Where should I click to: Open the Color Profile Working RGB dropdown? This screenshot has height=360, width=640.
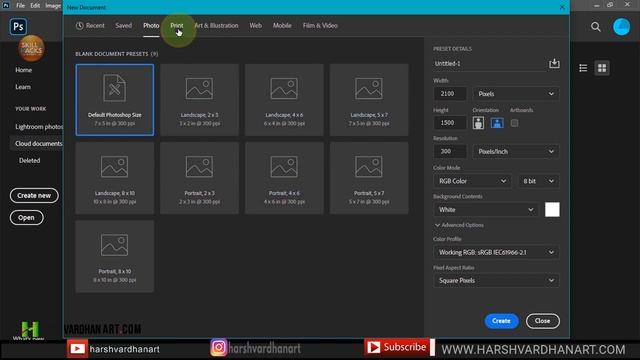point(496,252)
